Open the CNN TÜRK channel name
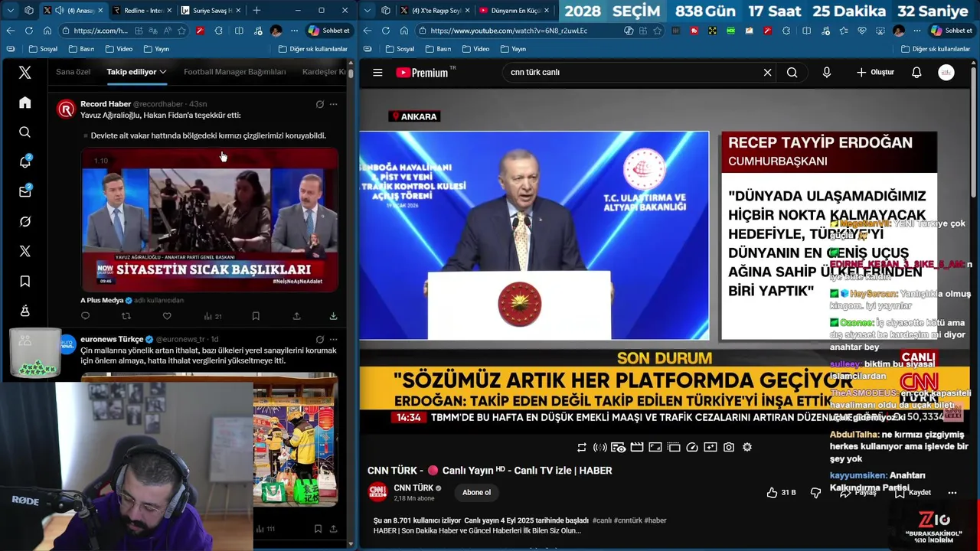The width and height of the screenshot is (980, 551). 413,487
